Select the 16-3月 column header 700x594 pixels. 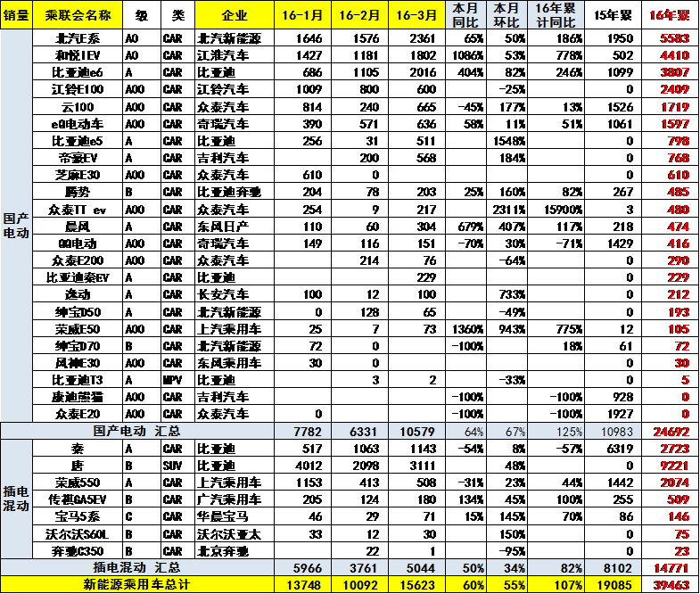point(417,15)
